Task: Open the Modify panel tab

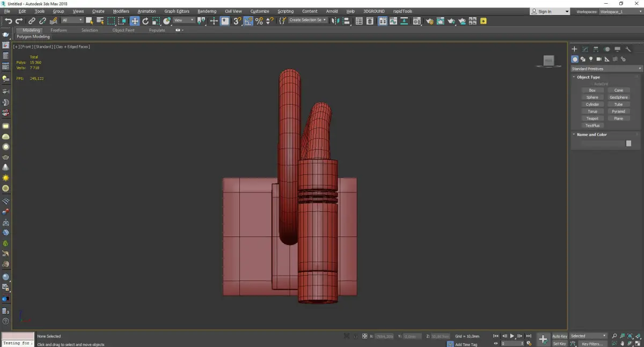Action: point(585,49)
